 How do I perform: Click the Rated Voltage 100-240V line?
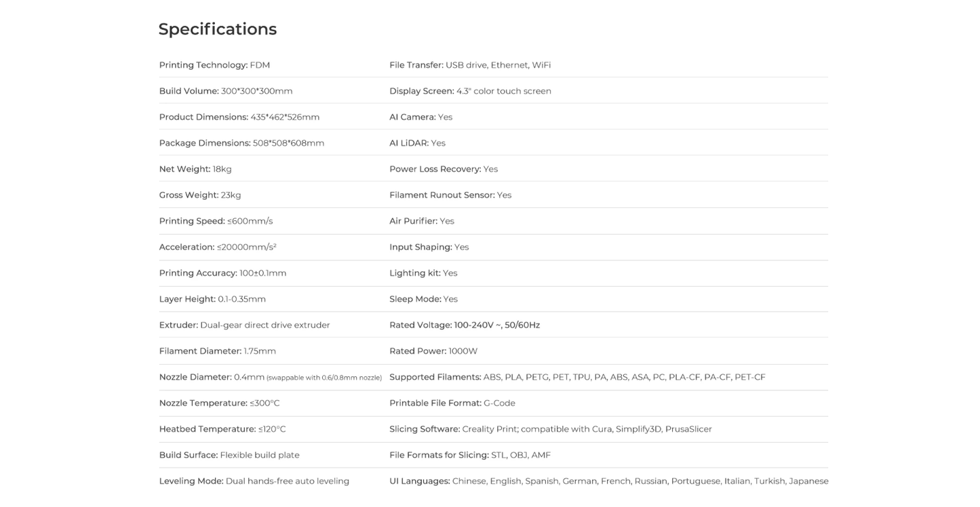(465, 325)
